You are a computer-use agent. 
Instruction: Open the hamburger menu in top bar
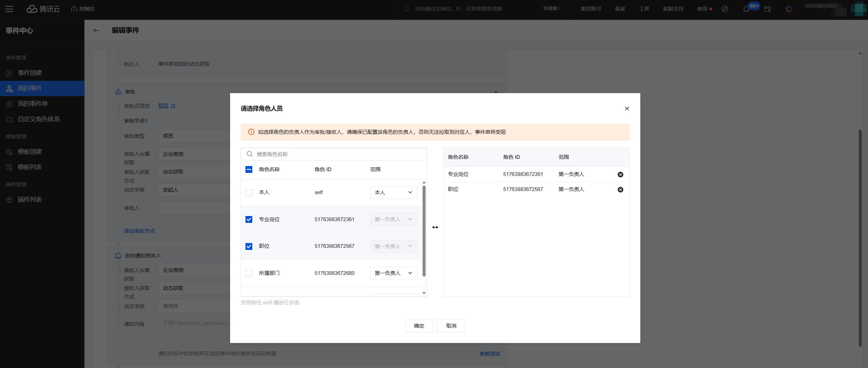(9, 9)
